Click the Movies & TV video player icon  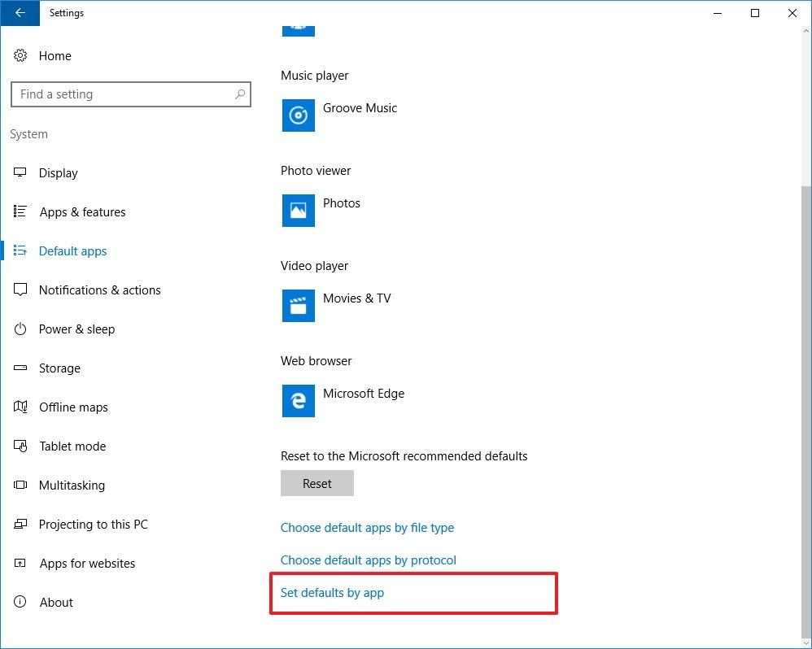pos(298,306)
